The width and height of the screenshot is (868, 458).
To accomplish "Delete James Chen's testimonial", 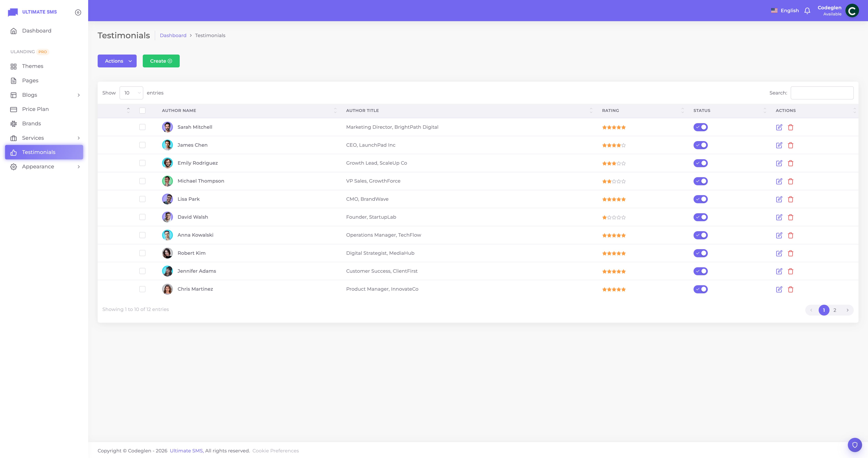I will point(791,145).
